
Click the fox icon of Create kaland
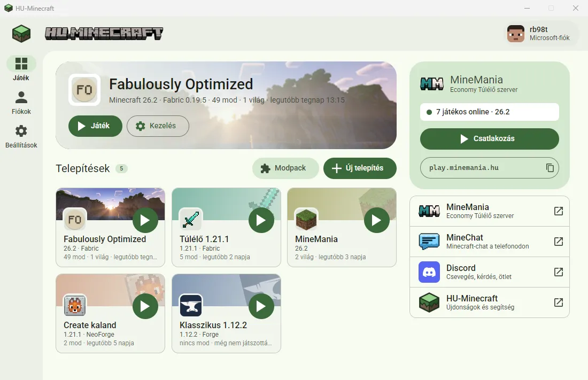75,305
